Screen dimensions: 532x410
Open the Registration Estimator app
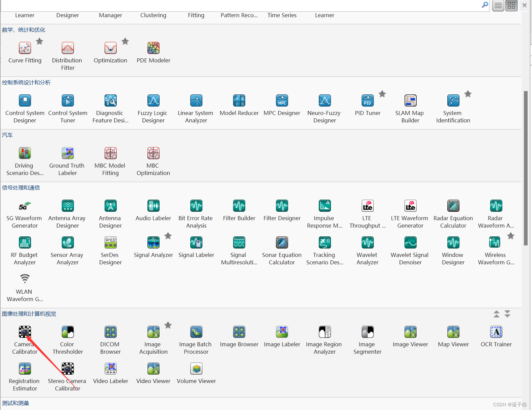click(25, 369)
